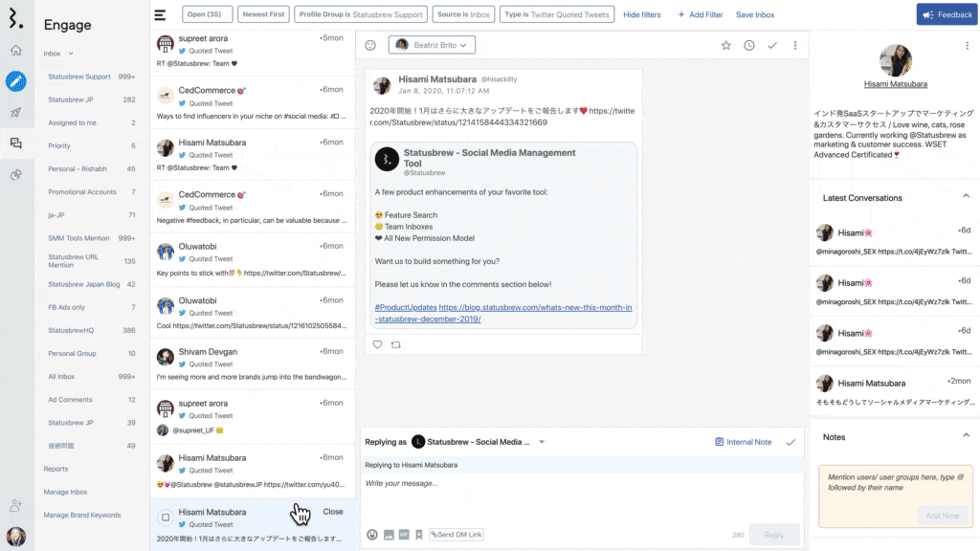Open emoji picker in reply box

[372, 535]
